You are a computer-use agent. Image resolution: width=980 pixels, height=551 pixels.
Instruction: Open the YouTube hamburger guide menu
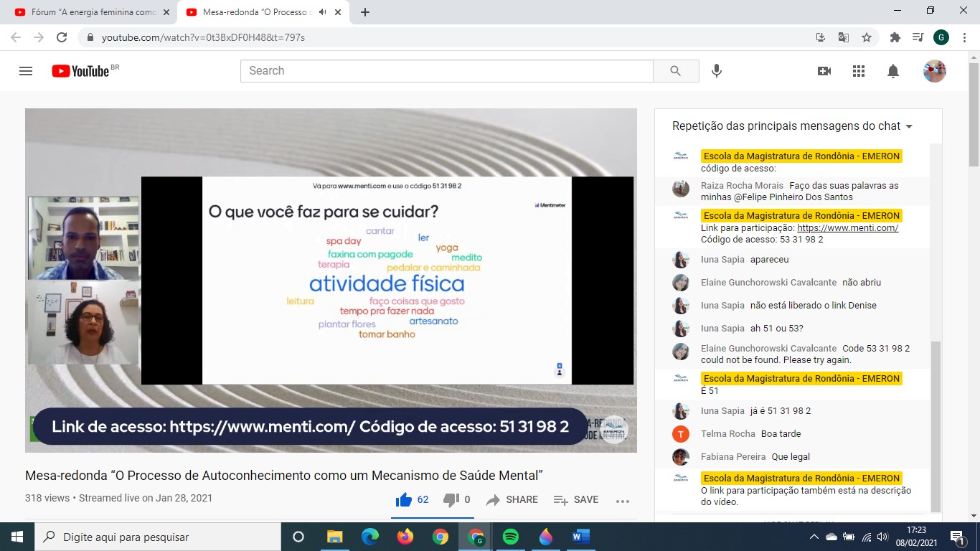[x=26, y=71]
